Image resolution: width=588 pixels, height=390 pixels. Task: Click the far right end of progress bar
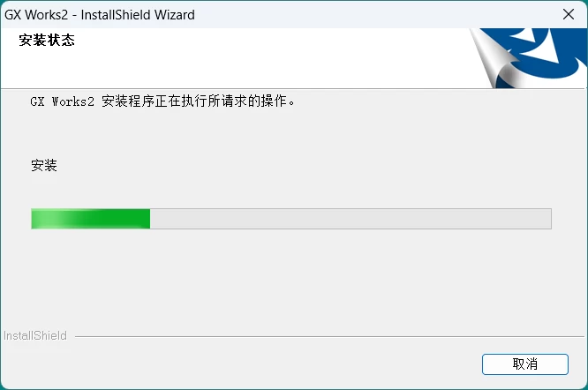[548, 219]
